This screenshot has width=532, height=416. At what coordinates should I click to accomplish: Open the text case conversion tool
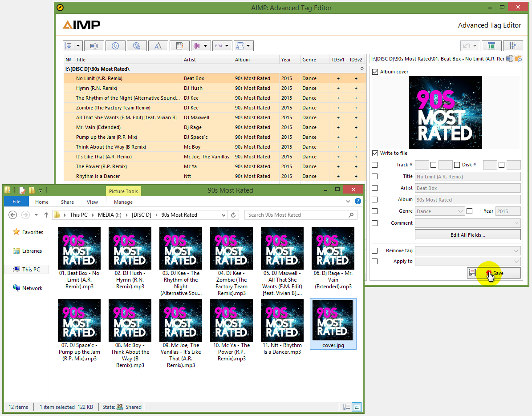[x=158, y=46]
